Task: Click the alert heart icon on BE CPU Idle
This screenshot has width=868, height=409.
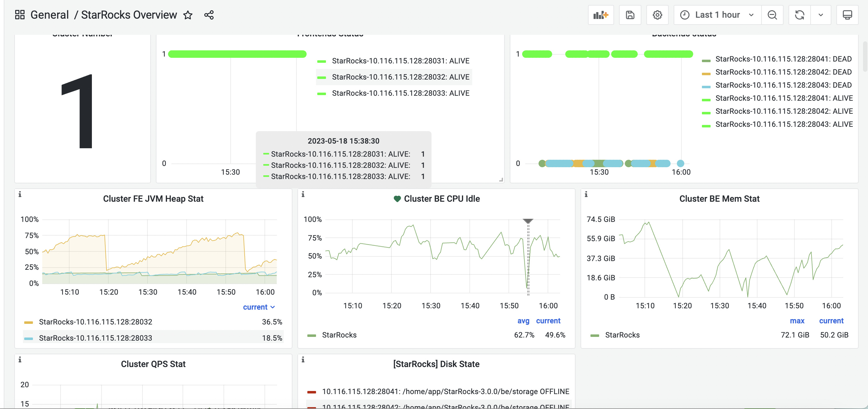Action: pyautogui.click(x=397, y=199)
